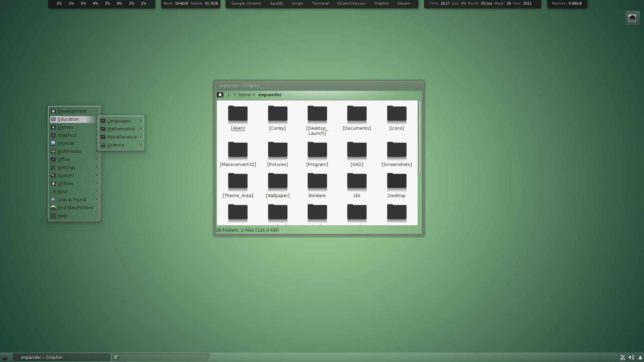Navigate to home in breadcrumb
This screenshot has width=644, height=362.
[245, 95]
